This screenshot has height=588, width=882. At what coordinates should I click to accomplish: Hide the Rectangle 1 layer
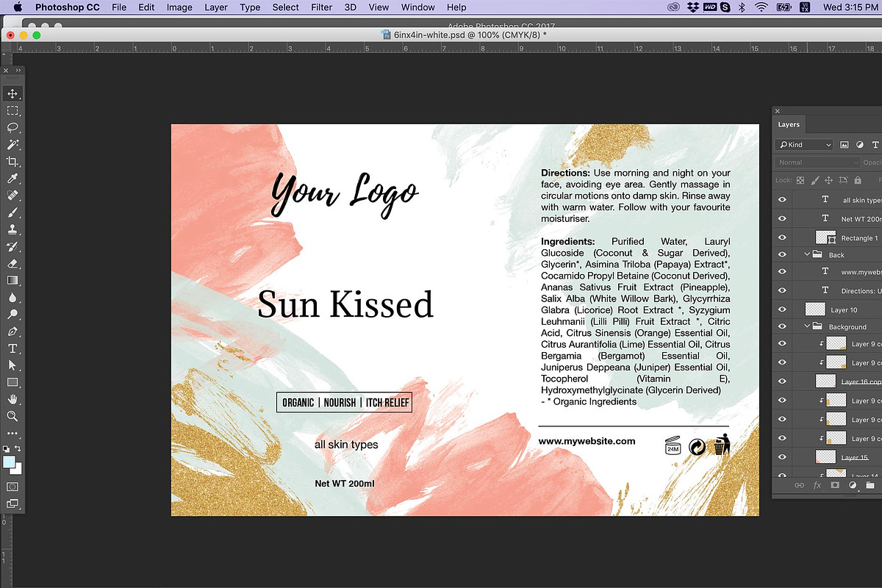pos(782,238)
